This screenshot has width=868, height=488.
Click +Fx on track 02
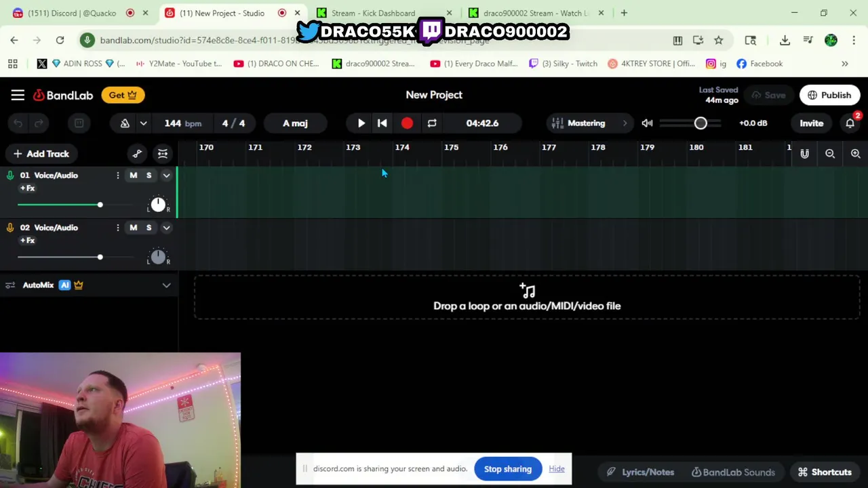(27, 241)
